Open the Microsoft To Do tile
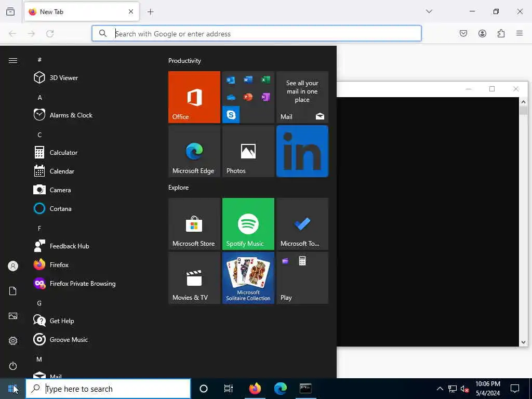This screenshot has width=532, height=399. (302, 224)
